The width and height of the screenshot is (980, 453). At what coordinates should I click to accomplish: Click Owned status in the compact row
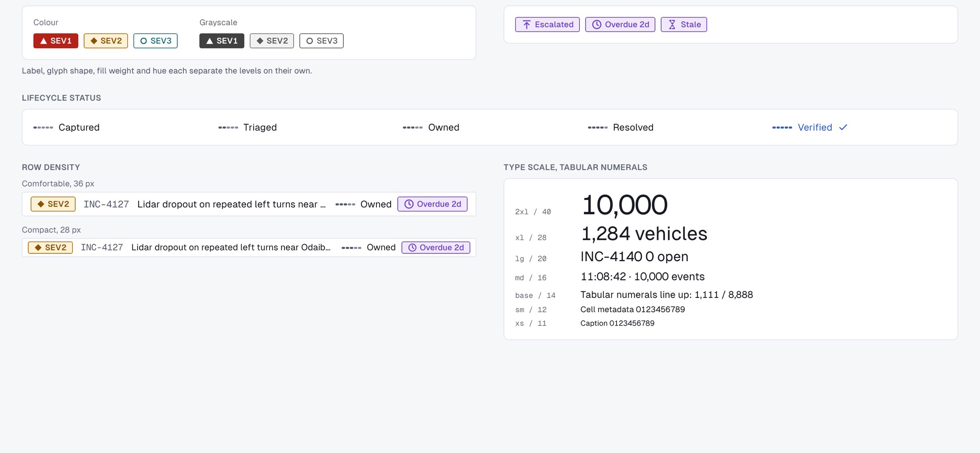coord(368,247)
